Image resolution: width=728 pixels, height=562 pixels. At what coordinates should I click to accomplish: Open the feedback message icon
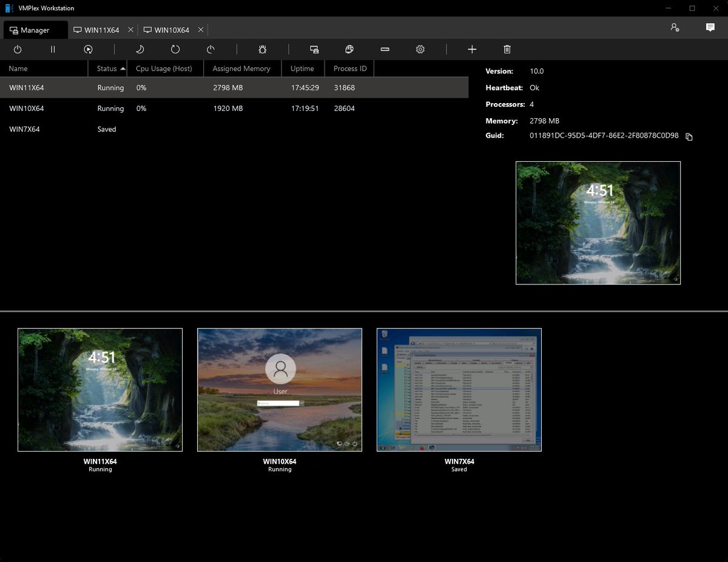coord(710,27)
